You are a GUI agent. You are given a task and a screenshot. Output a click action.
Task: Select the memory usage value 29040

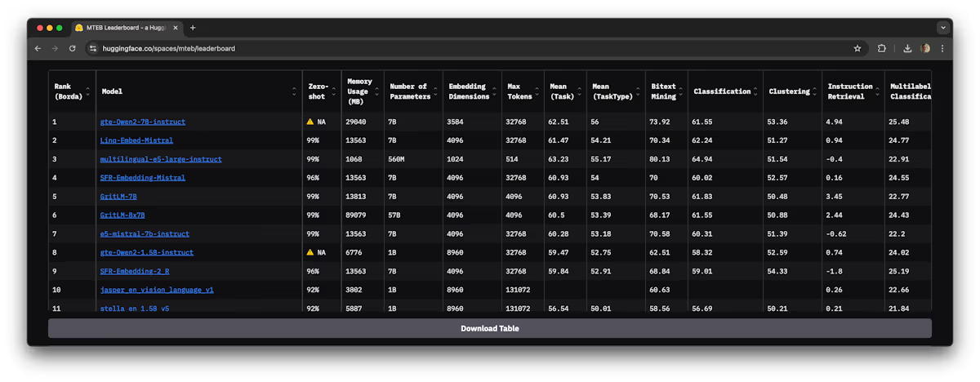click(357, 122)
